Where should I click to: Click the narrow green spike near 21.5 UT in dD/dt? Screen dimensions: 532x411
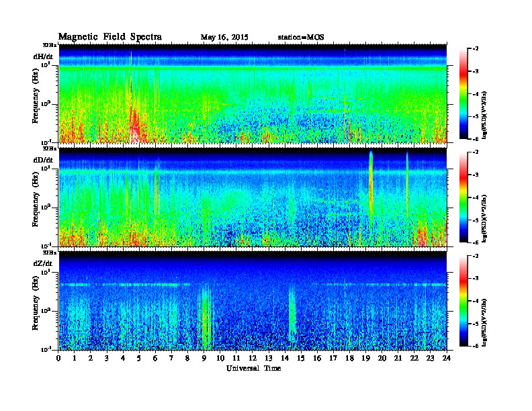[x=407, y=185]
